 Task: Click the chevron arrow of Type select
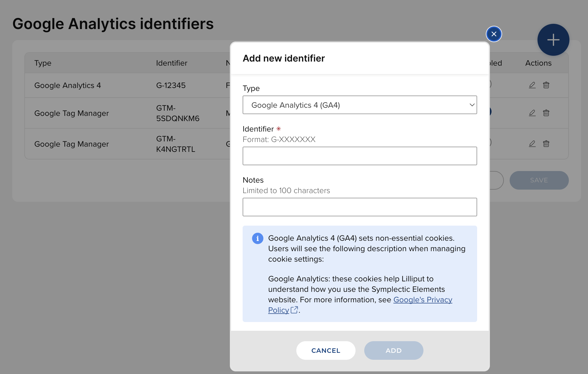point(472,105)
